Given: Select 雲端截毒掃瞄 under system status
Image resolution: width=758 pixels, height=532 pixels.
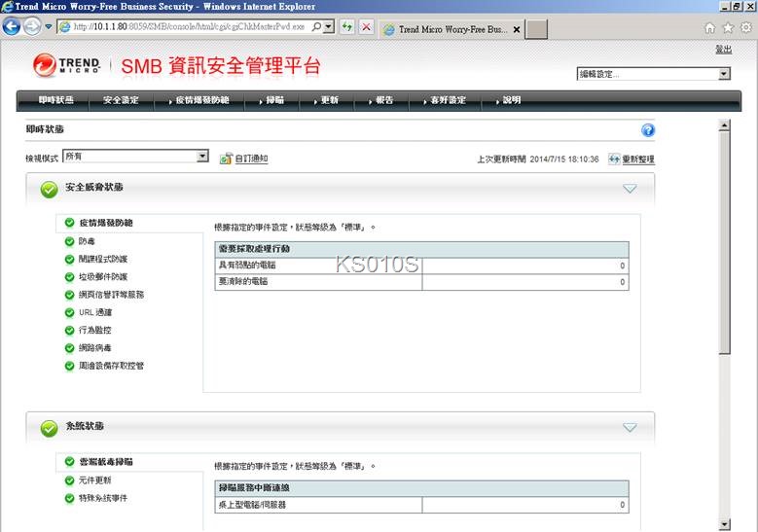Looking at the screenshot, I should (106, 462).
